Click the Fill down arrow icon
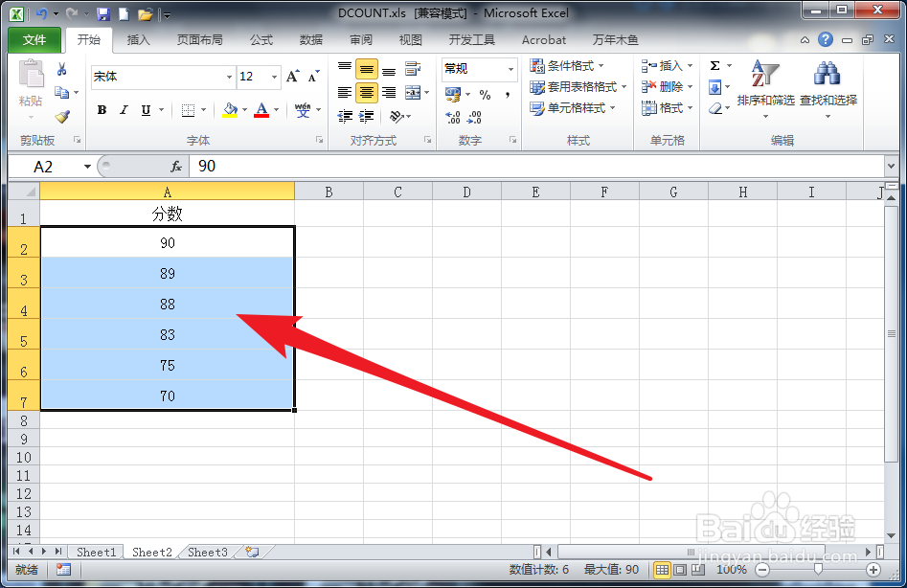Image resolution: width=907 pixels, height=588 pixels. [x=714, y=87]
